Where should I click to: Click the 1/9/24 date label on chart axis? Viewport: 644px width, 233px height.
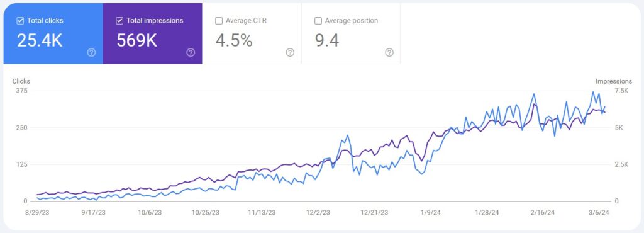coord(431,212)
